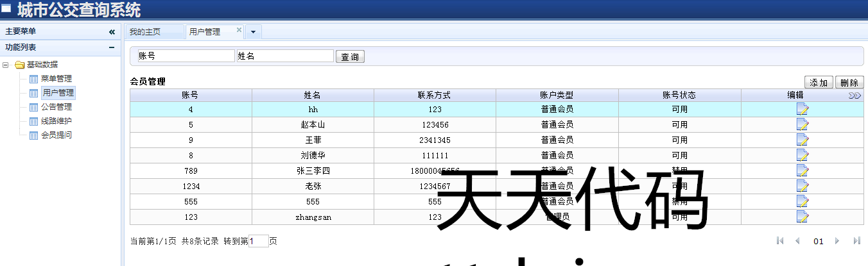Viewport: 868px width, 266px height.
Task: Open 线路维护 in the function tree
Action: 56,121
